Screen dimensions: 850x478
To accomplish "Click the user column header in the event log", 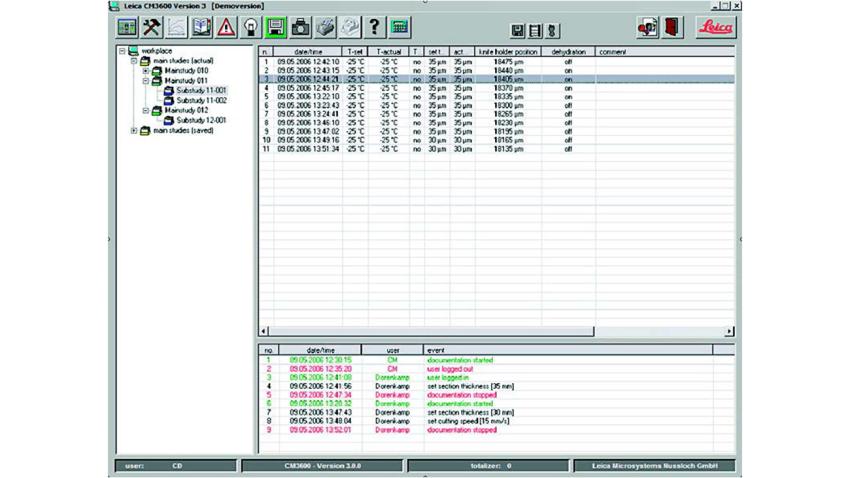I will (x=392, y=351).
